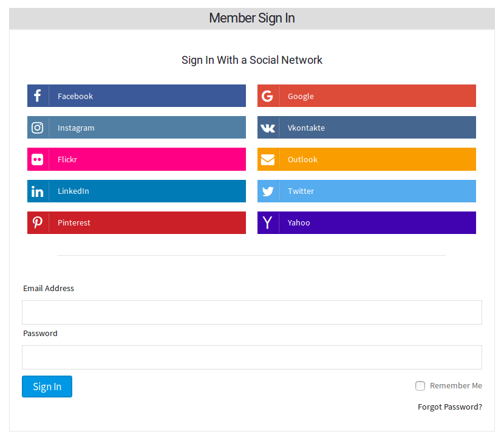
Task: Click the Vkontakte VK icon
Action: 268,128
